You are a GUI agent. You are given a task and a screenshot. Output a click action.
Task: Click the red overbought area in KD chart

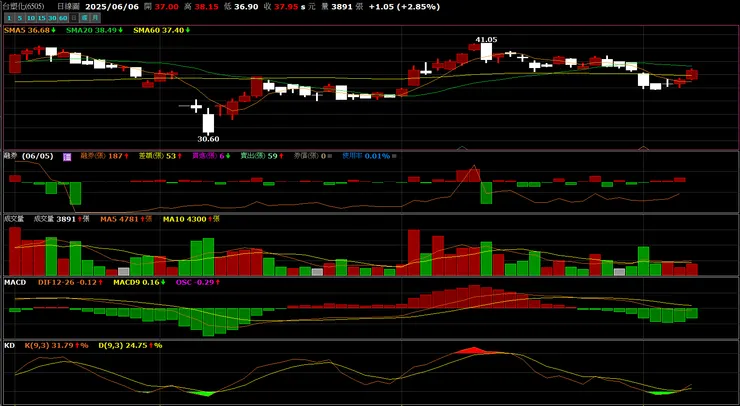475,350
